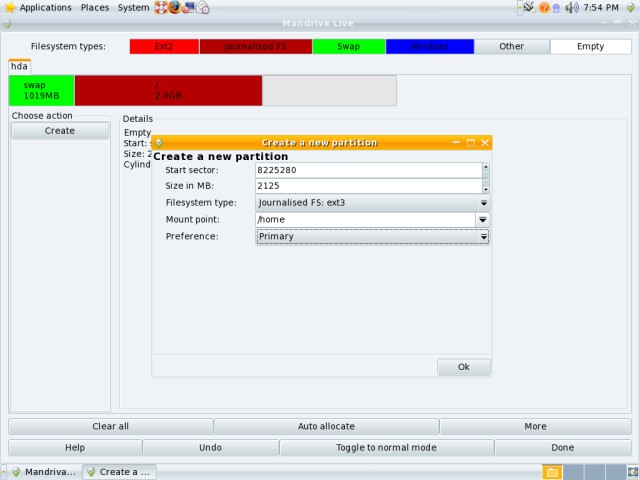Minimize the Create a new partition dialog
The height and width of the screenshot is (480, 640).
tap(456, 142)
